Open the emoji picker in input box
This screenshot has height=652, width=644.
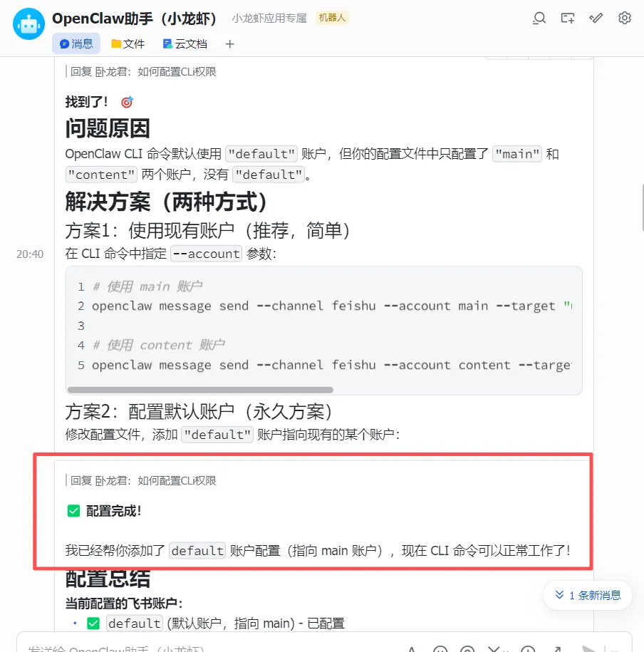[x=440, y=648]
